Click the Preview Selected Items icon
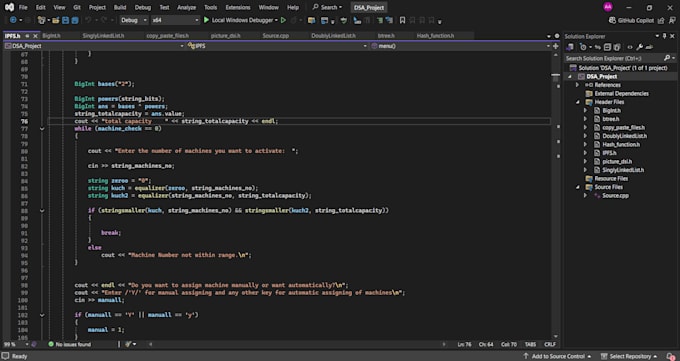Screen dimensions: 680x361 pos(649,47)
